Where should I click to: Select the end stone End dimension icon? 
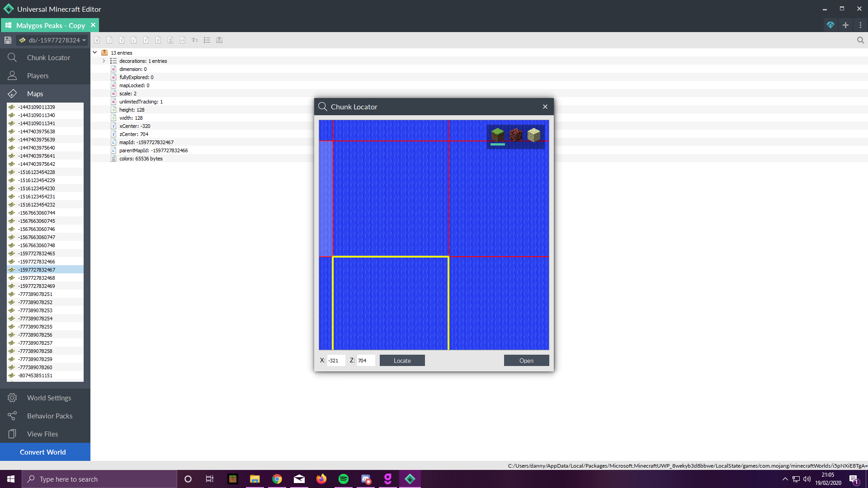pos(534,135)
